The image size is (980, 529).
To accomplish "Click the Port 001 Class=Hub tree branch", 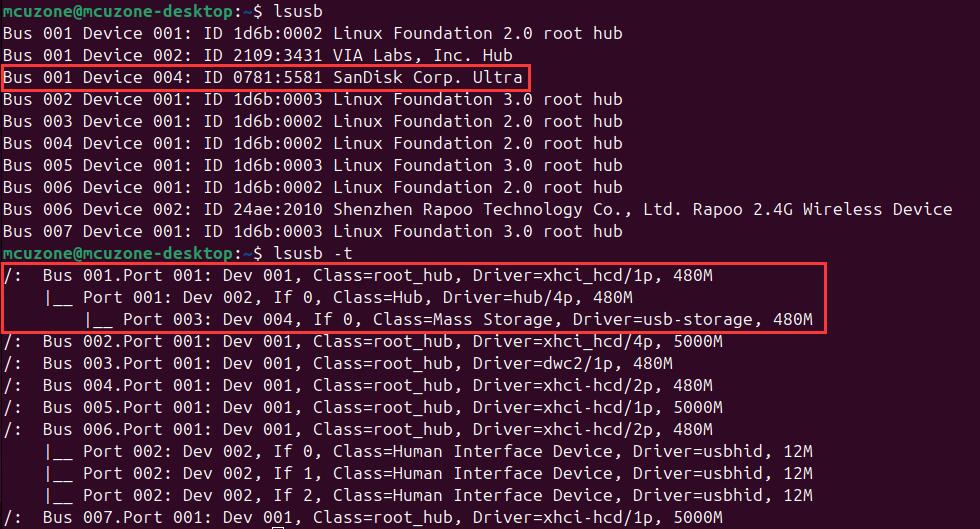I will pos(338,297).
